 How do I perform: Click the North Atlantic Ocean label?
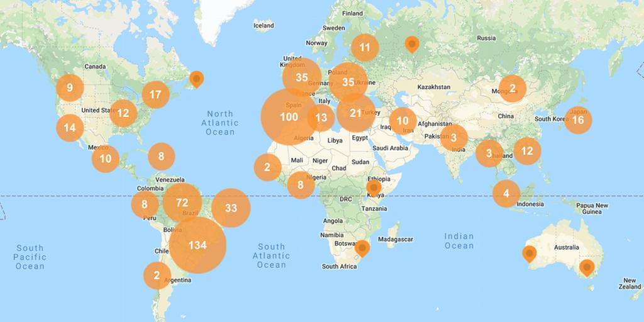(220, 123)
